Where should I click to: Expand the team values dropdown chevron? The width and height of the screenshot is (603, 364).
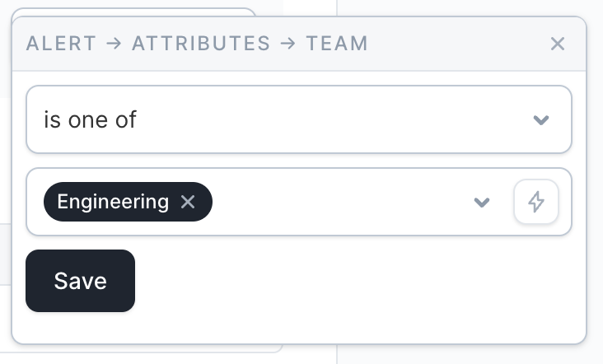coord(482,203)
